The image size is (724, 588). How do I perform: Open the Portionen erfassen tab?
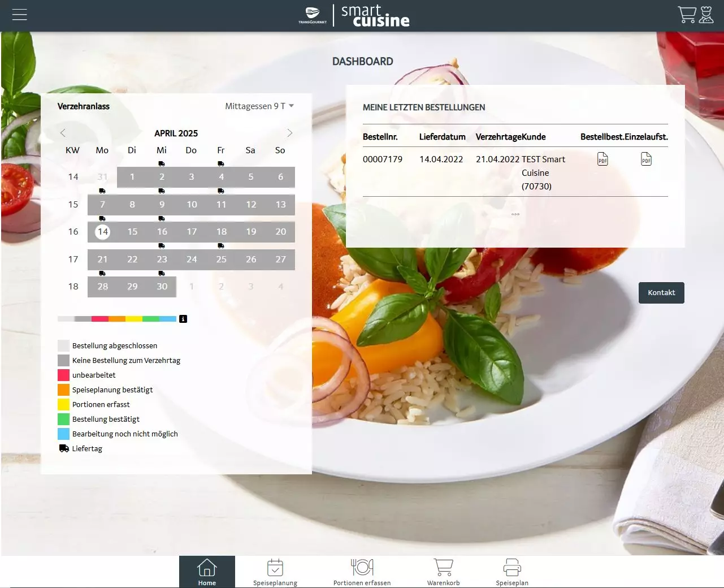tap(362, 572)
